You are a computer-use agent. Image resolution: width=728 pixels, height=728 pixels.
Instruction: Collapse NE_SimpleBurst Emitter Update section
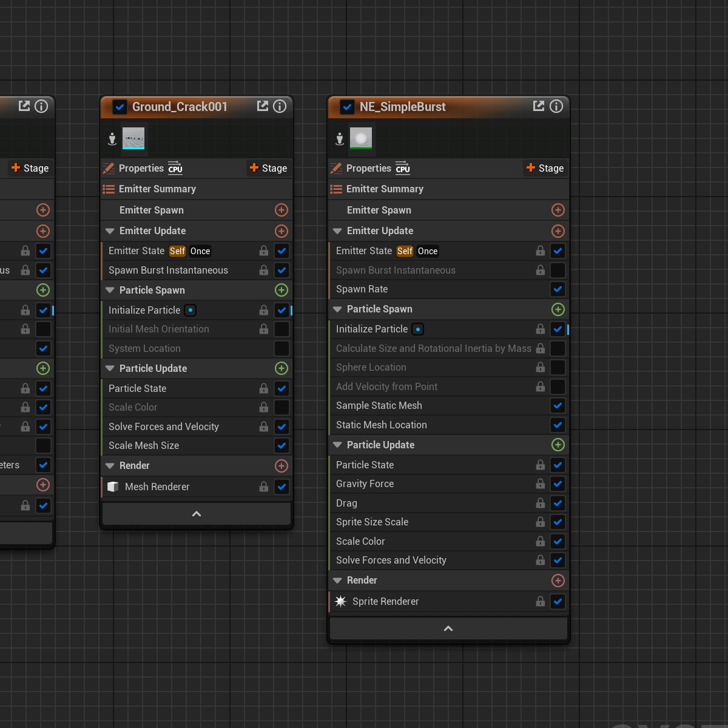[337, 231]
